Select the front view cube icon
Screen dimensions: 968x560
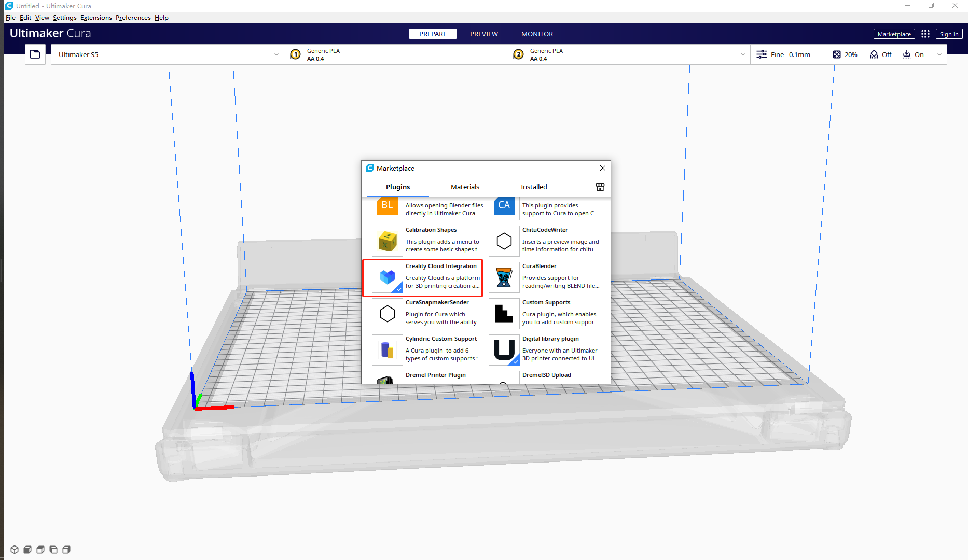tap(27, 550)
